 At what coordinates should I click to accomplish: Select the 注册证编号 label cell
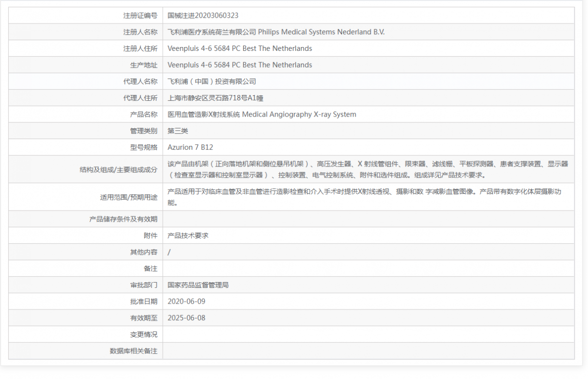pos(86,15)
